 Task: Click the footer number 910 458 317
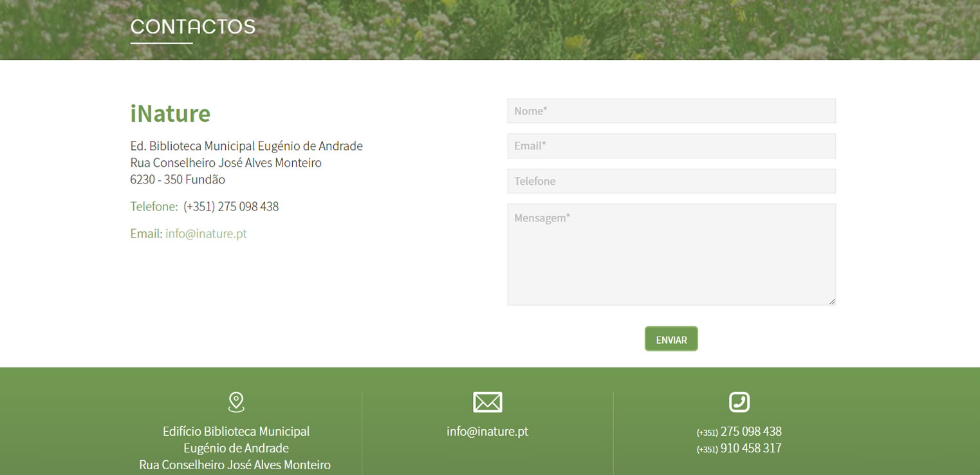[751, 448]
